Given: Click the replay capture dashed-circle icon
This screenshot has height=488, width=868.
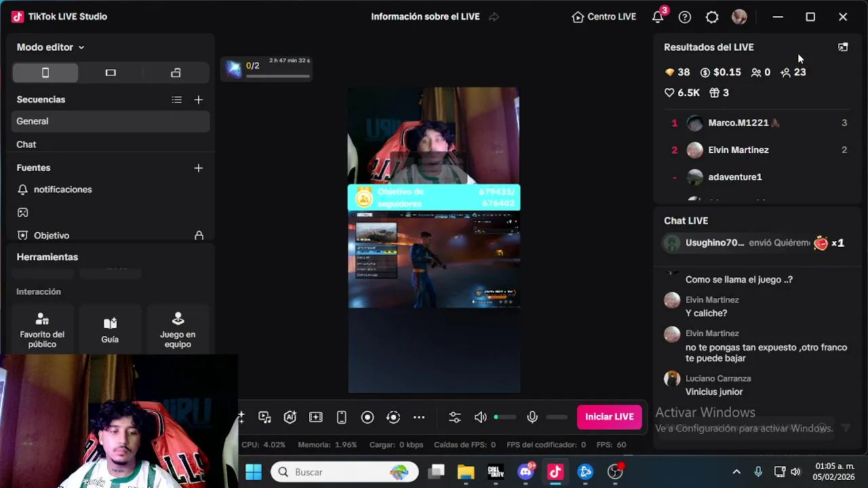Looking at the screenshot, I should [393, 418].
